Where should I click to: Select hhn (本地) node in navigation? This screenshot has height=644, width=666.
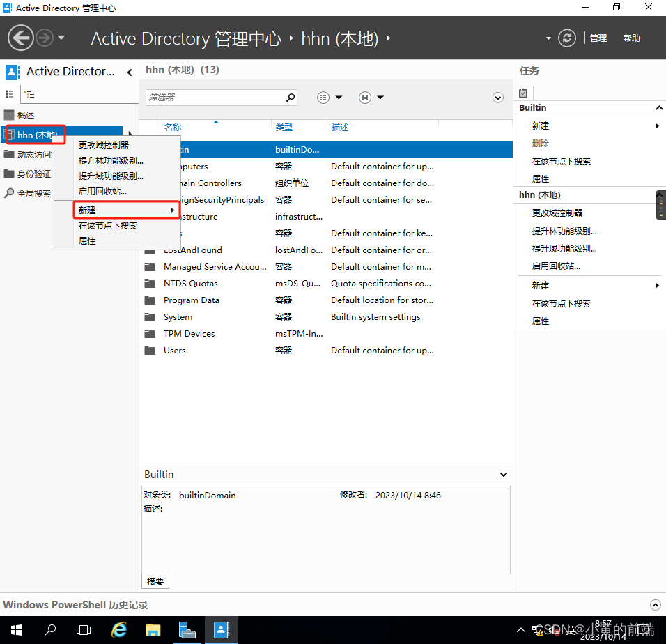[36, 135]
